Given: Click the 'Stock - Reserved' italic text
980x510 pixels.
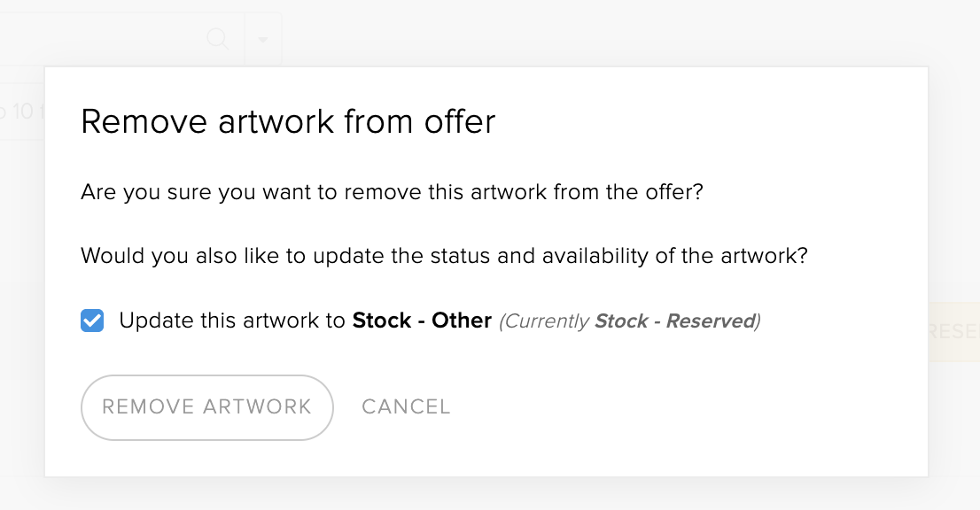Looking at the screenshot, I should coord(675,321).
